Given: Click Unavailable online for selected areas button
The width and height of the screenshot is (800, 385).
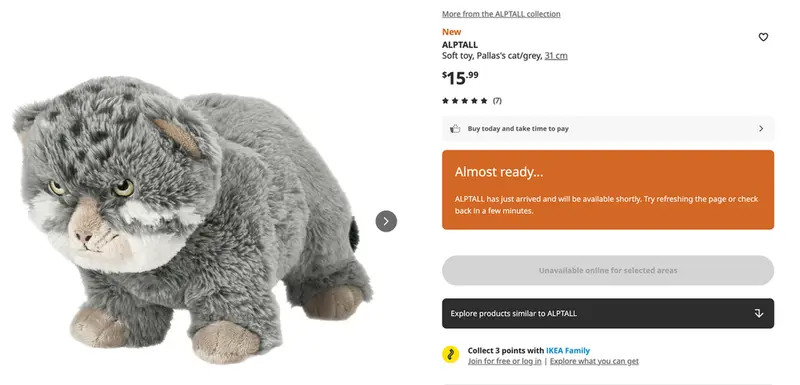Looking at the screenshot, I should coord(608,270).
